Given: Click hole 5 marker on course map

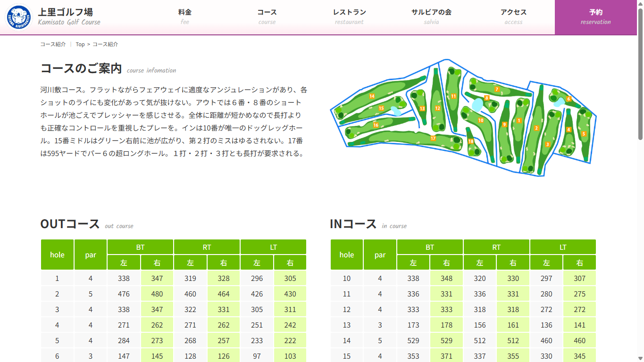Looking at the screenshot, I should [584, 134].
